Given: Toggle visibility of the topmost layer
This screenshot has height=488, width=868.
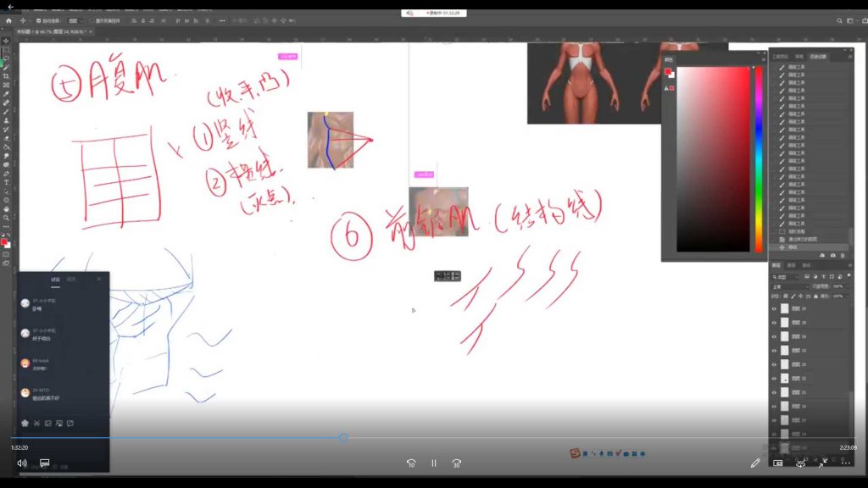Looking at the screenshot, I should click(x=773, y=308).
